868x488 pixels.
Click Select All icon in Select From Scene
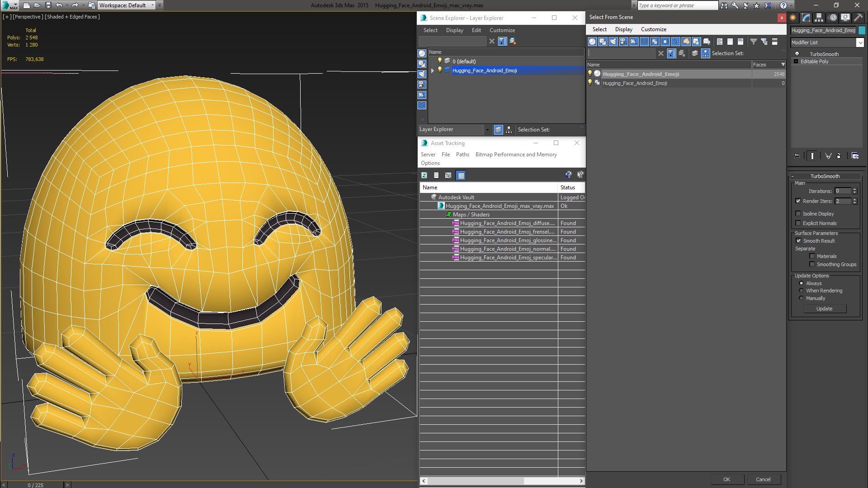(x=720, y=42)
